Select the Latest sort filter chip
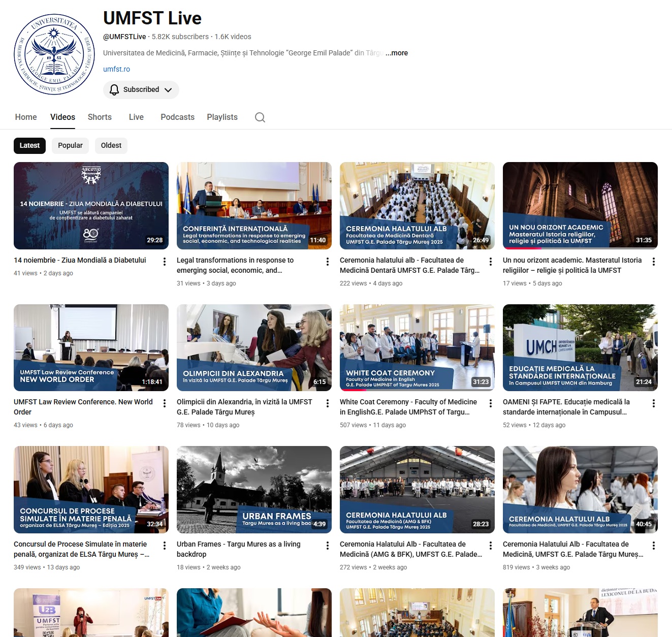This screenshot has width=672, height=637. (x=29, y=145)
